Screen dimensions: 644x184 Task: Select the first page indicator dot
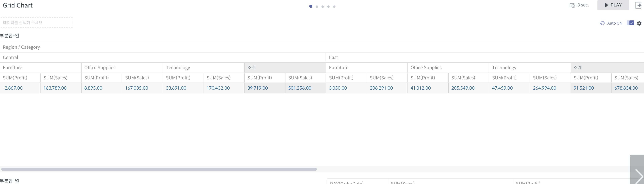click(311, 6)
